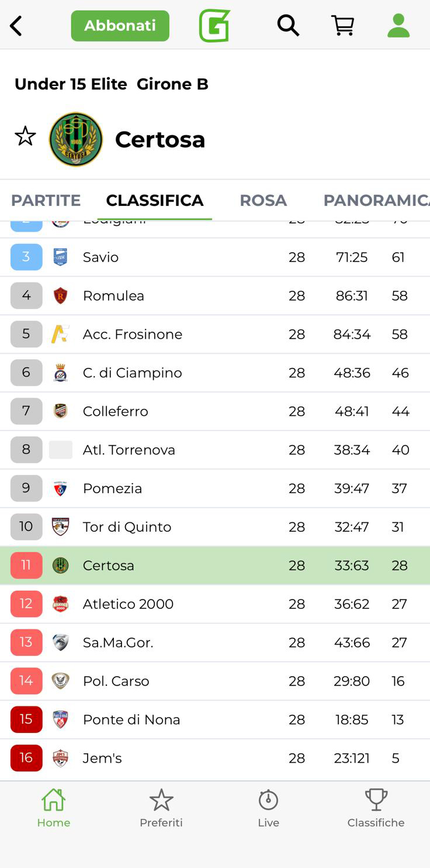This screenshot has width=430, height=868.
Task: Switch to the PANORAMICA tab
Action: [376, 200]
